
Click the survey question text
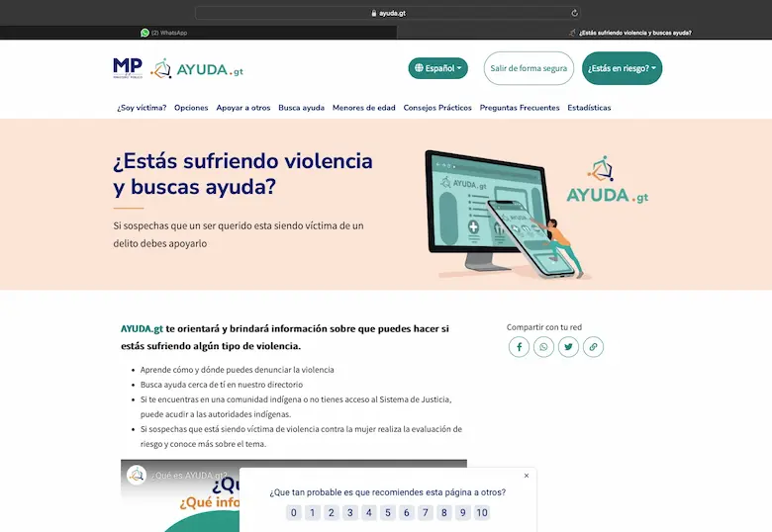tap(387, 492)
